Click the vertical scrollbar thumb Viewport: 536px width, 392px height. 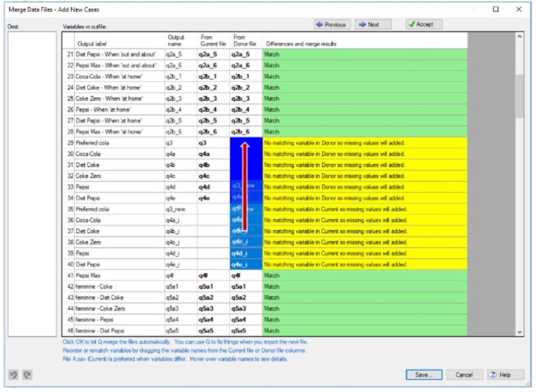519,96
